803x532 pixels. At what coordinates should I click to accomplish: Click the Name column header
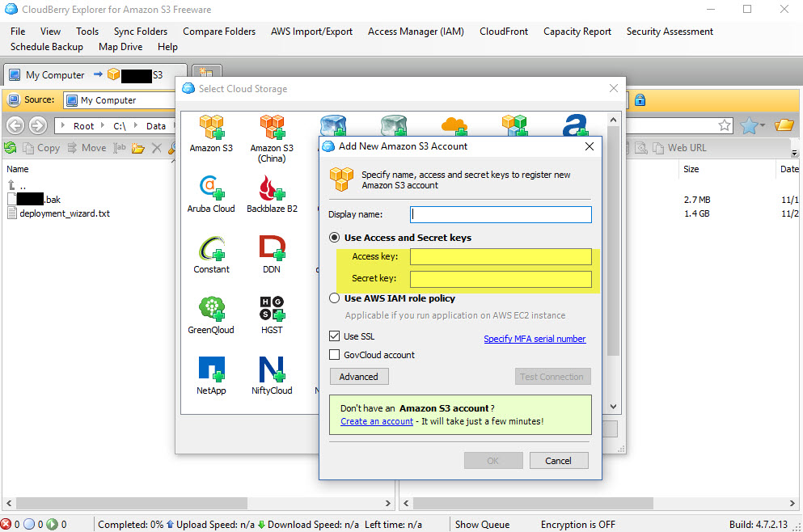[x=18, y=169]
